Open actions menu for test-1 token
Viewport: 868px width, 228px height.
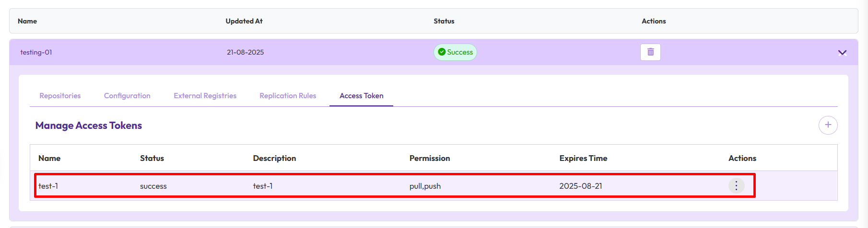[x=736, y=186]
